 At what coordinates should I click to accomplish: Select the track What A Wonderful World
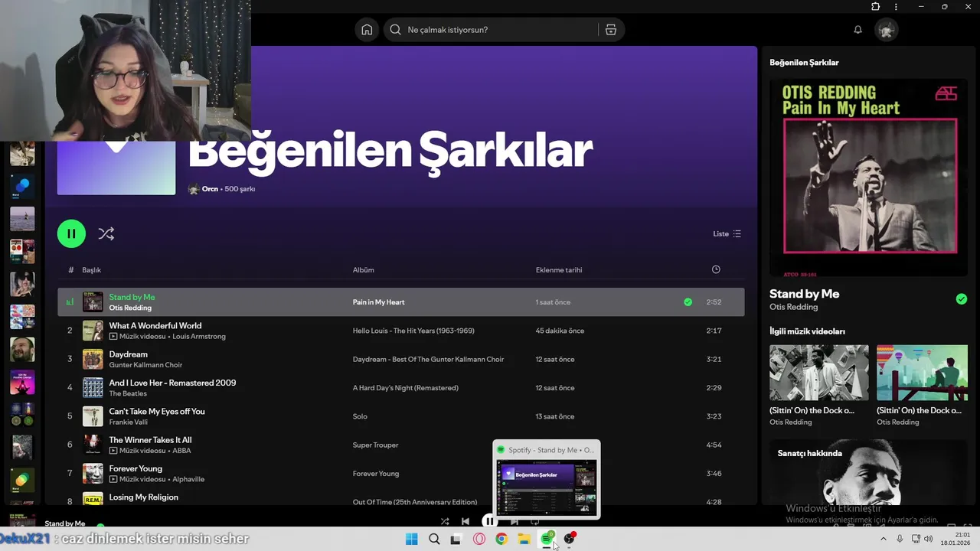pyautogui.click(x=155, y=325)
